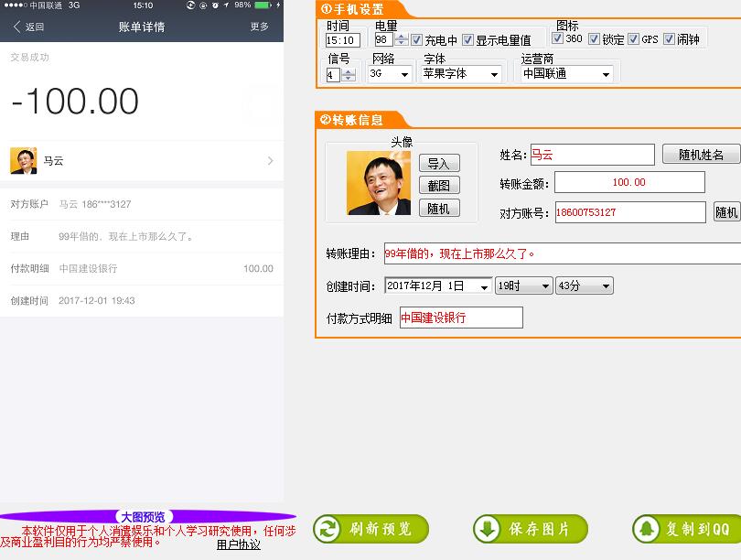This screenshot has width=741, height=560.
Task: Click the 转账金额 input field
Action: [629, 182]
